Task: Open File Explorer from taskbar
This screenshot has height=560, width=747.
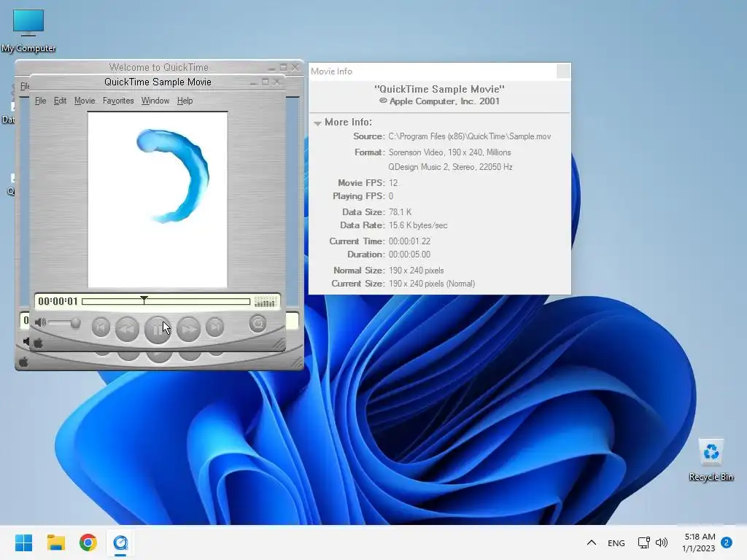Action: (55, 542)
